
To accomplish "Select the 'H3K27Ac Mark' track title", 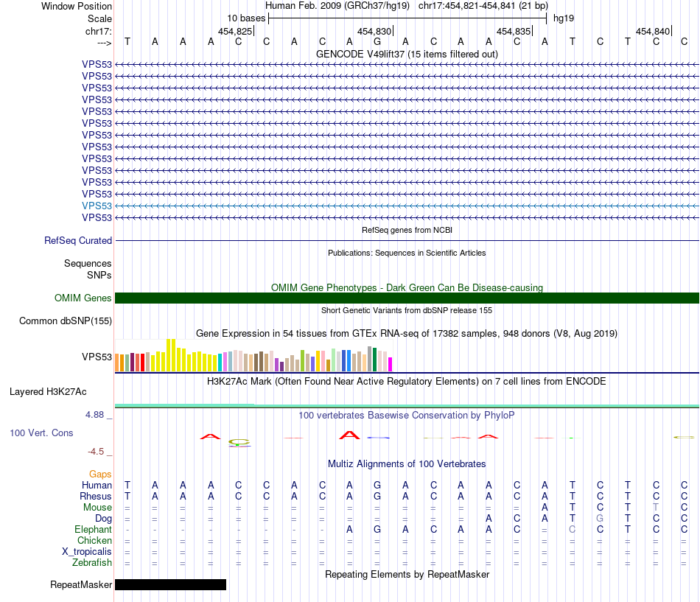I will tap(407, 382).
